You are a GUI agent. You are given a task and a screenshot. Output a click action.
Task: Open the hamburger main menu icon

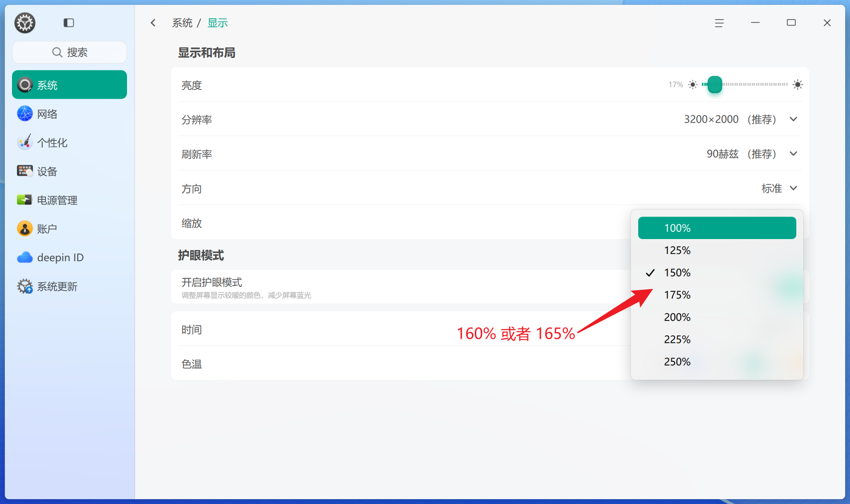(x=719, y=23)
